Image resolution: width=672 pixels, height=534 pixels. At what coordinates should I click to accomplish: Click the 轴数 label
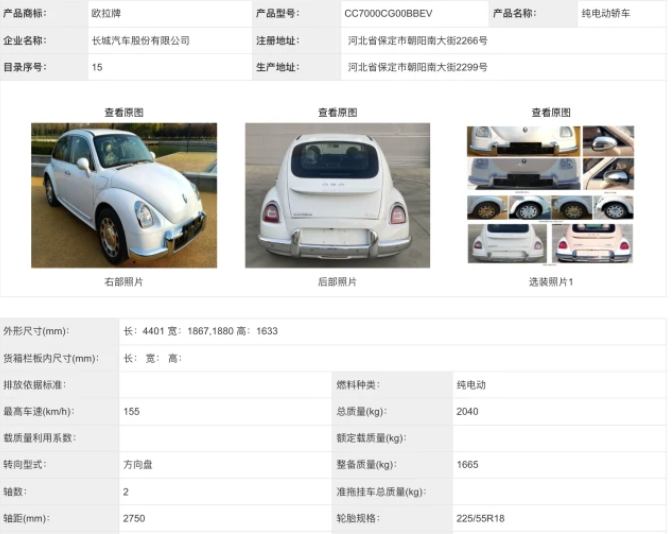[x=15, y=492]
